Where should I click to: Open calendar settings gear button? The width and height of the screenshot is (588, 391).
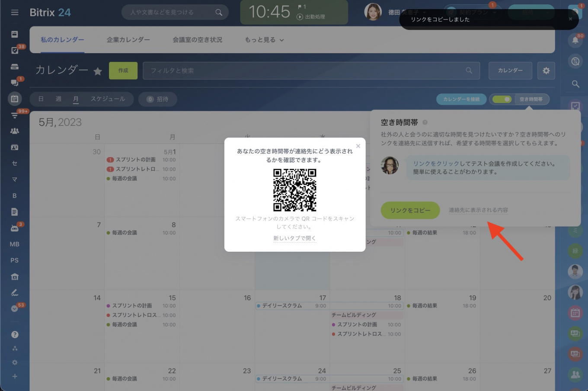(546, 71)
